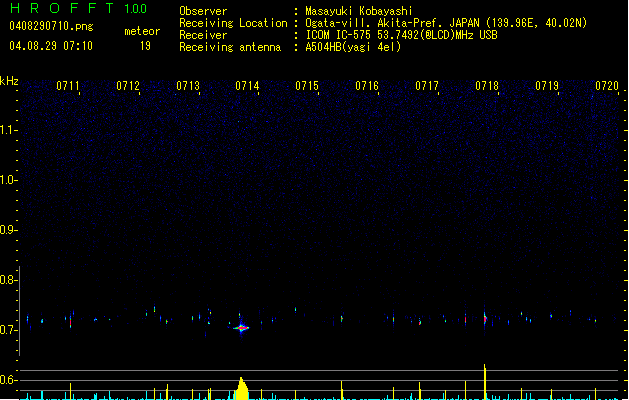Click the 0.7 kHz axis label
The width and height of the screenshot is (629, 400).
click(8, 330)
